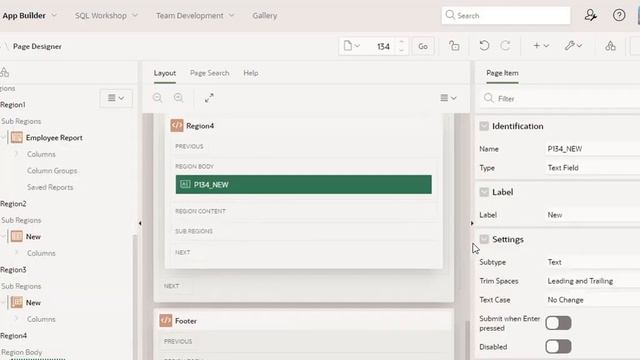640x360 pixels.
Task: Select the New report icon under Region3
Action: pyautogui.click(x=17, y=302)
